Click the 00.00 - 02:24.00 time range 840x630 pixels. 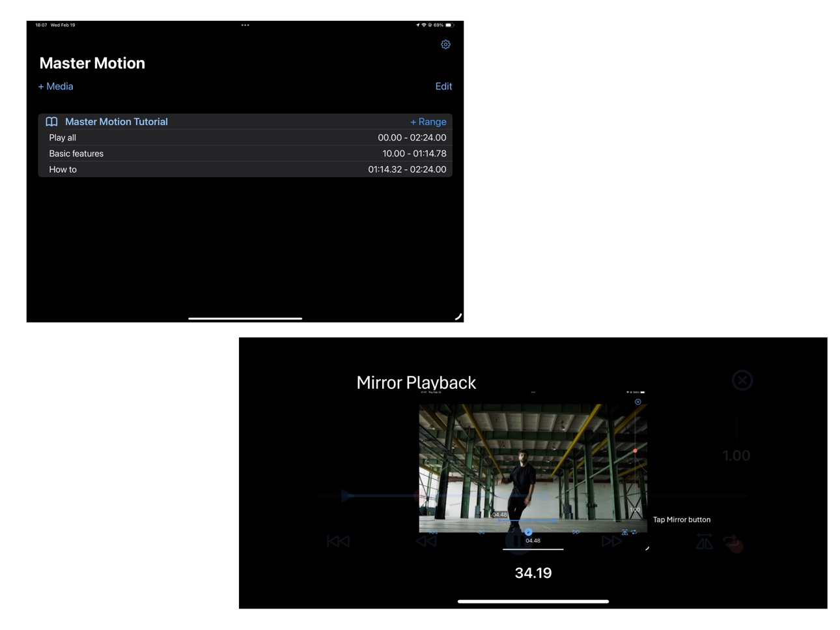pos(412,137)
